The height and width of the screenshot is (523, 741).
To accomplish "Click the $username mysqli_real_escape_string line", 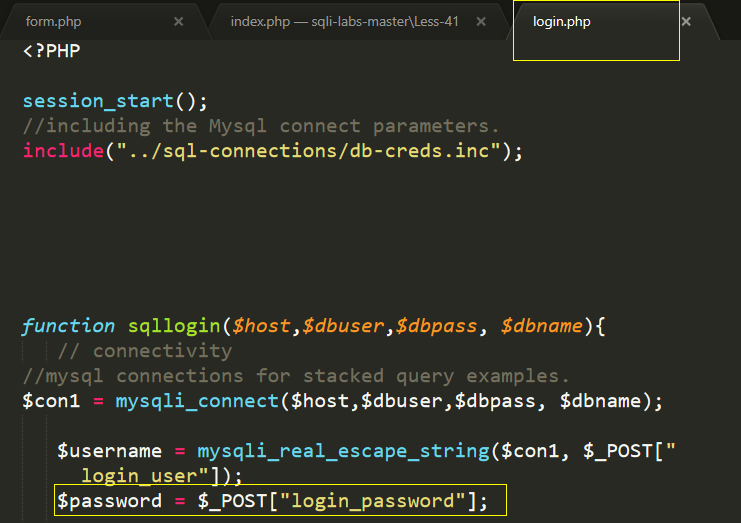I will [x=366, y=451].
